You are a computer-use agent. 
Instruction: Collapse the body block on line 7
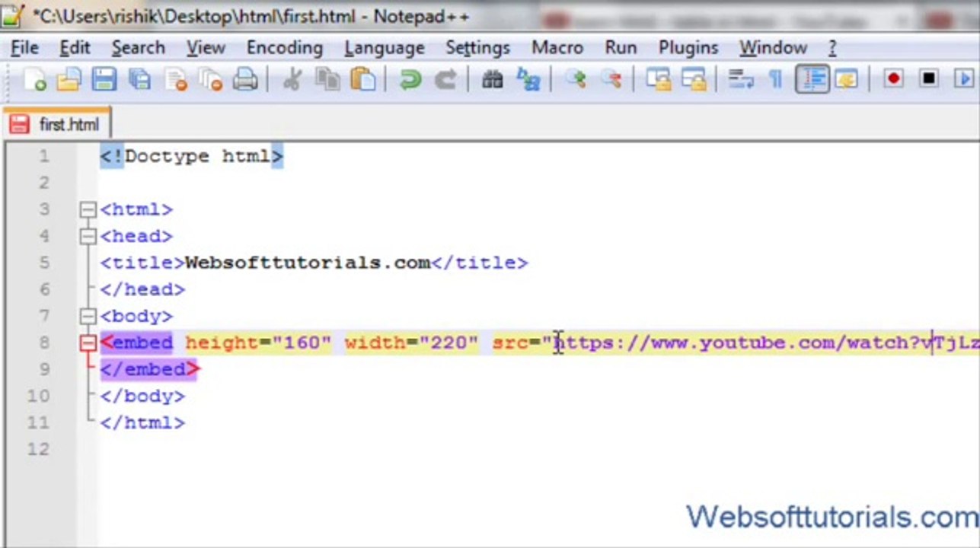[x=88, y=316]
